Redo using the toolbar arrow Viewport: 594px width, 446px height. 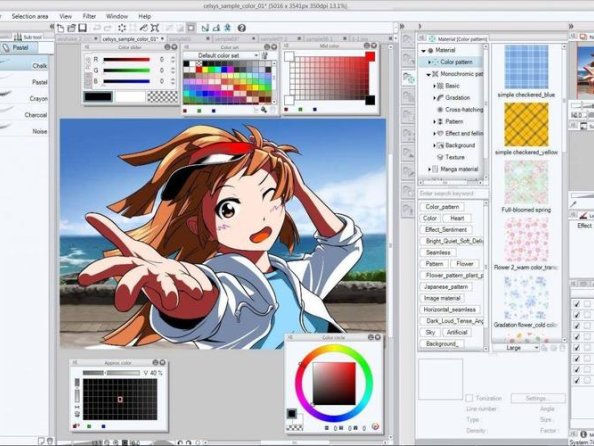[x=108, y=28]
